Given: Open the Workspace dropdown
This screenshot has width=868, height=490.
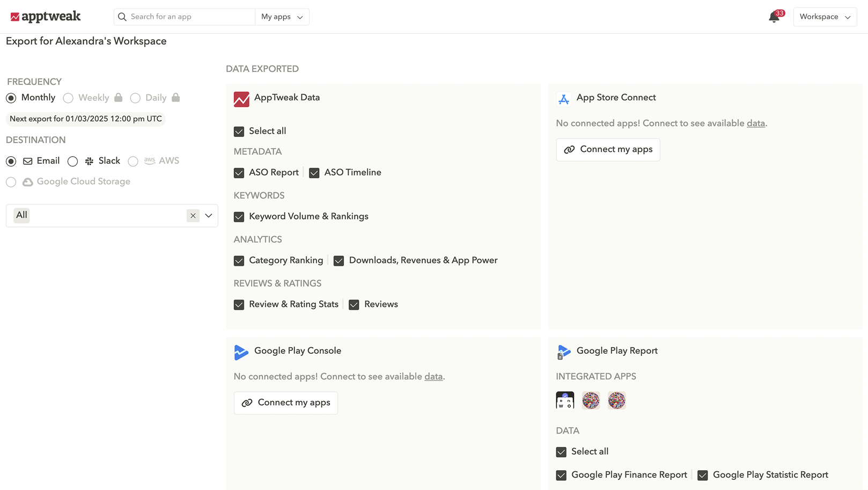Looking at the screenshot, I should (x=825, y=17).
